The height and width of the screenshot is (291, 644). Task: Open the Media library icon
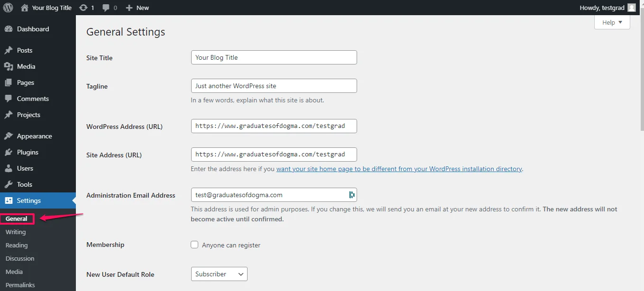coord(9,66)
